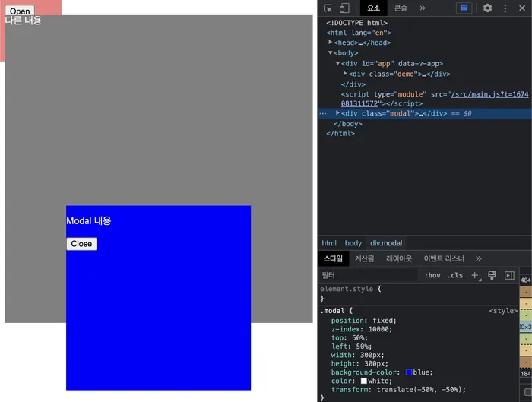Select the closing </html> tag line

340,133
